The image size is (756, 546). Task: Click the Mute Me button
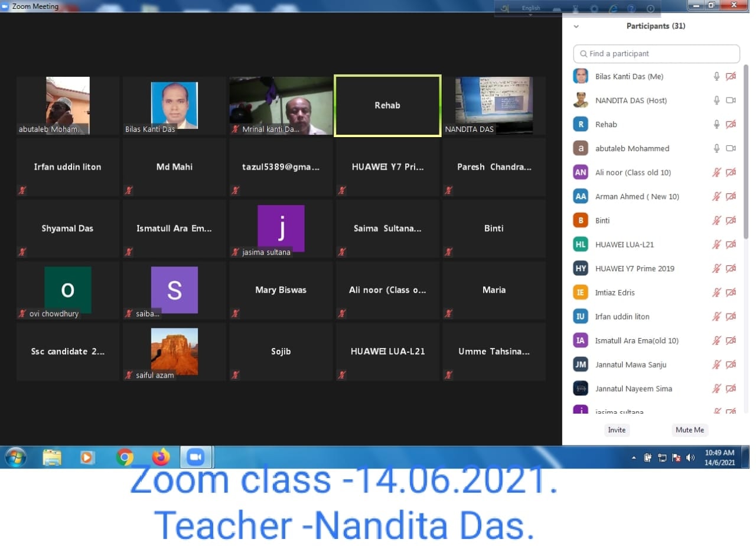pos(690,430)
